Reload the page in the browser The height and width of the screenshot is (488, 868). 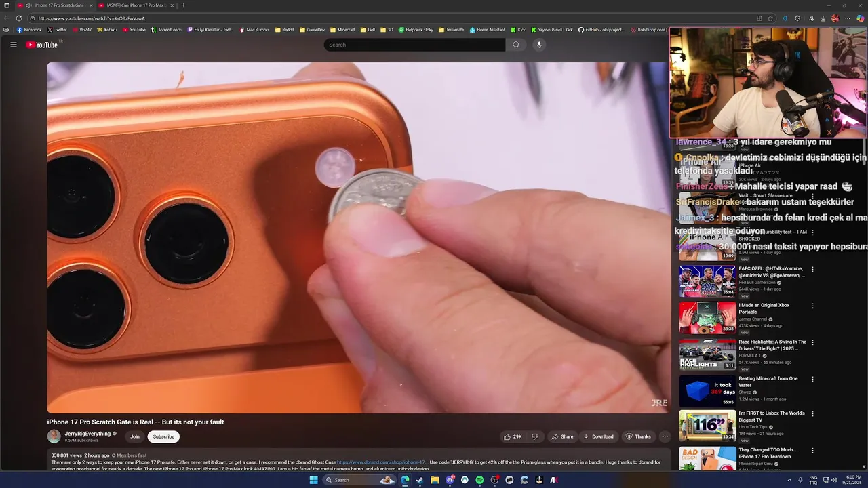pyautogui.click(x=19, y=18)
